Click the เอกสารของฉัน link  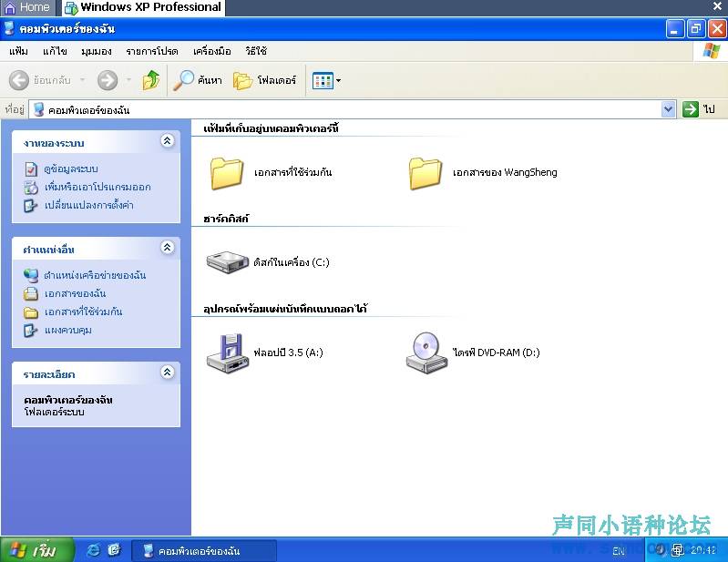pyautogui.click(x=76, y=293)
